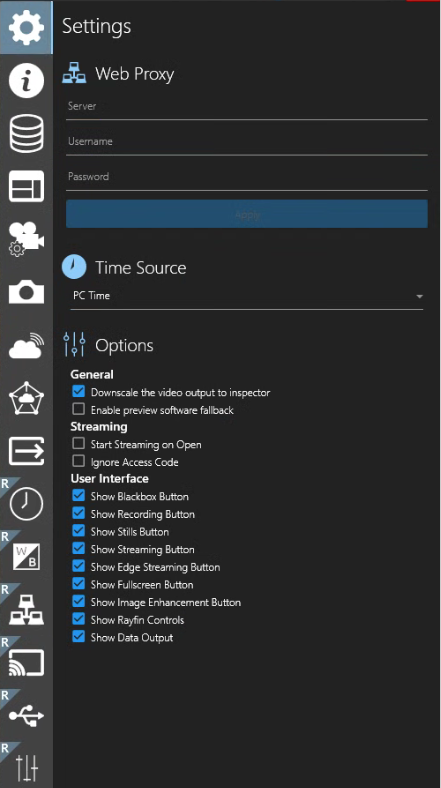Toggle Show Rayfin Controls checkbox
The width and height of the screenshot is (441, 788).
[78, 619]
